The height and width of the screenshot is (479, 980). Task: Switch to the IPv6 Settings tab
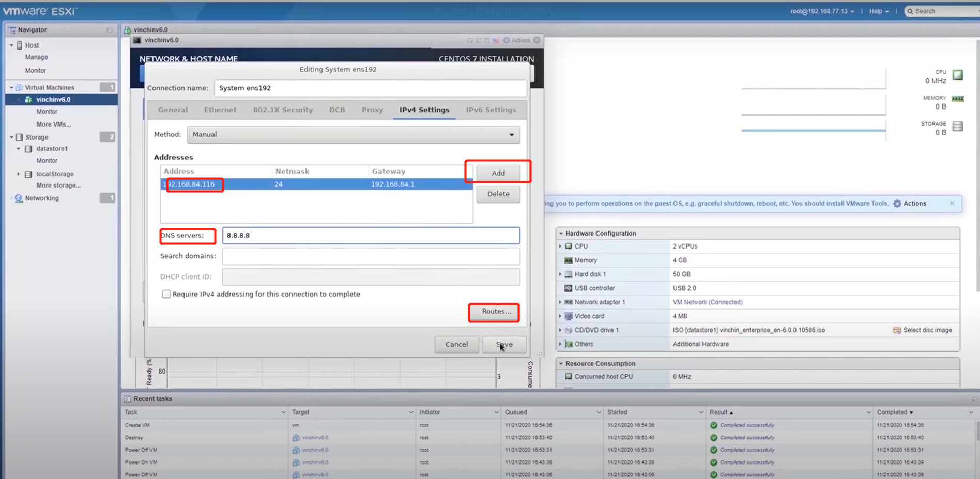[491, 110]
